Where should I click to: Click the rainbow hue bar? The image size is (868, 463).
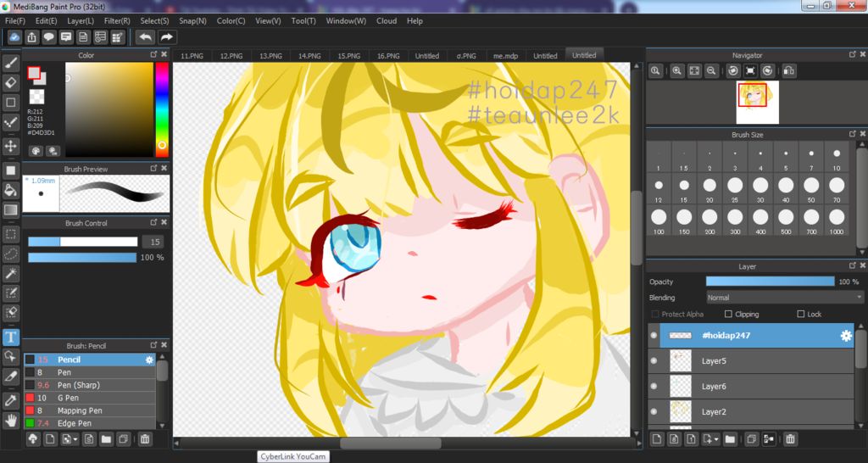(x=162, y=109)
